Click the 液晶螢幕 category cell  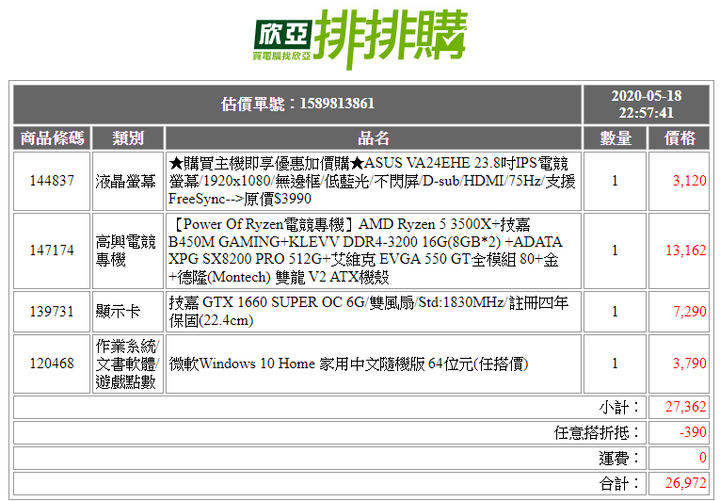pyautogui.click(x=128, y=181)
